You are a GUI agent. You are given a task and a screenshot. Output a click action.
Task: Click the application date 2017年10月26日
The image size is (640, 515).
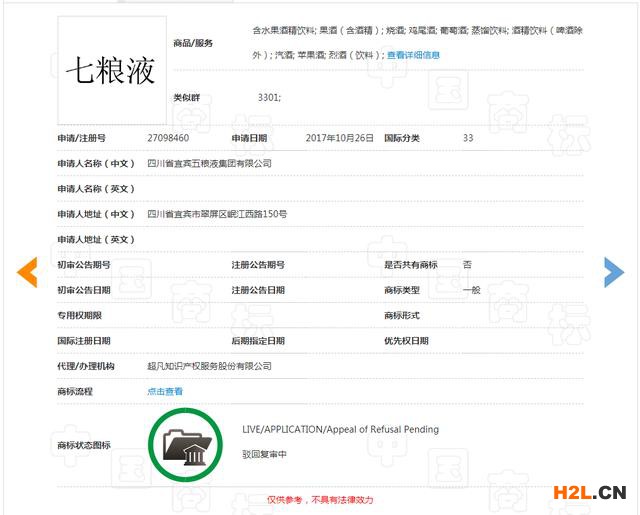[339, 137]
